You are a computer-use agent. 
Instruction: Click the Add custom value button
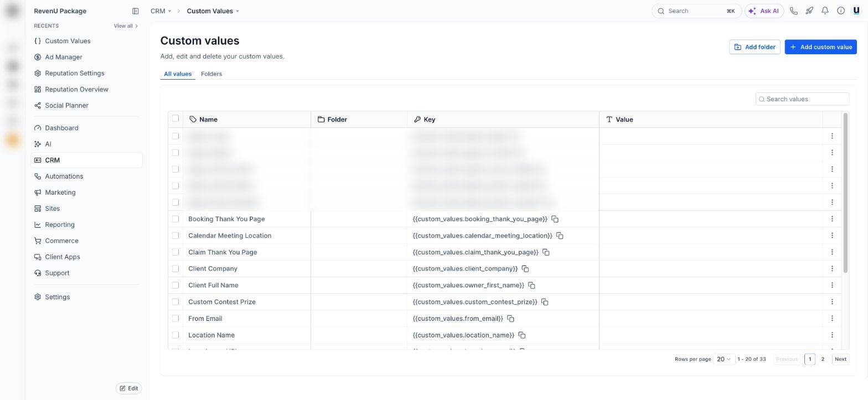click(820, 47)
